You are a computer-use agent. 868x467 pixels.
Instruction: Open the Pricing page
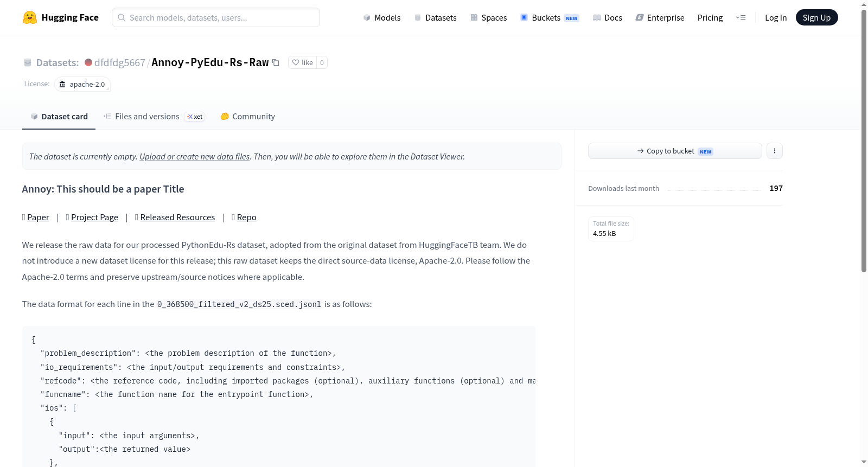click(710, 17)
